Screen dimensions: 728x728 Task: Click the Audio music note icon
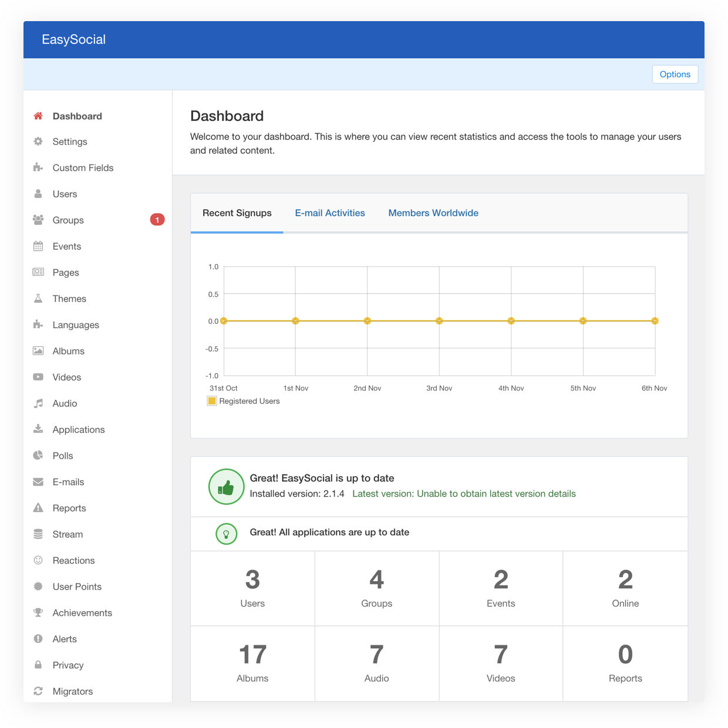click(38, 403)
